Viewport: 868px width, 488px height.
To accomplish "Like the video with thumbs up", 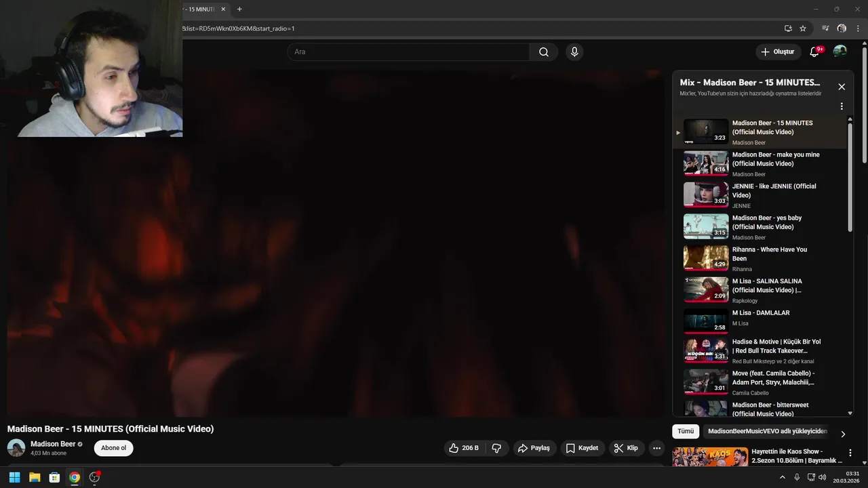I will coord(463,448).
